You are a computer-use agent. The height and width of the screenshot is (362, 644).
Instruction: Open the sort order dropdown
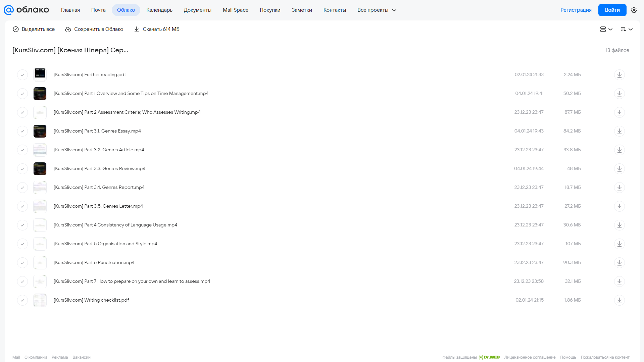point(626,29)
